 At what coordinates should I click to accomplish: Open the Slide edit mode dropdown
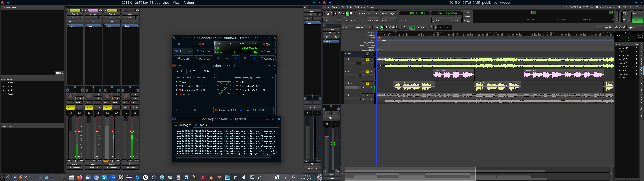pyautogui.click(x=347, y=27)
